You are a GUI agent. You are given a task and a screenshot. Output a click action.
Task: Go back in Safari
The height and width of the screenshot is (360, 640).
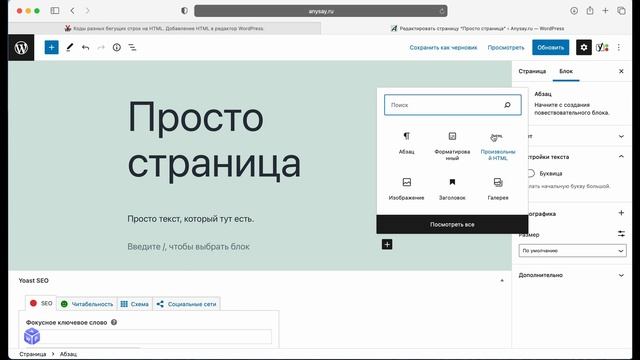tap(72, 11)
